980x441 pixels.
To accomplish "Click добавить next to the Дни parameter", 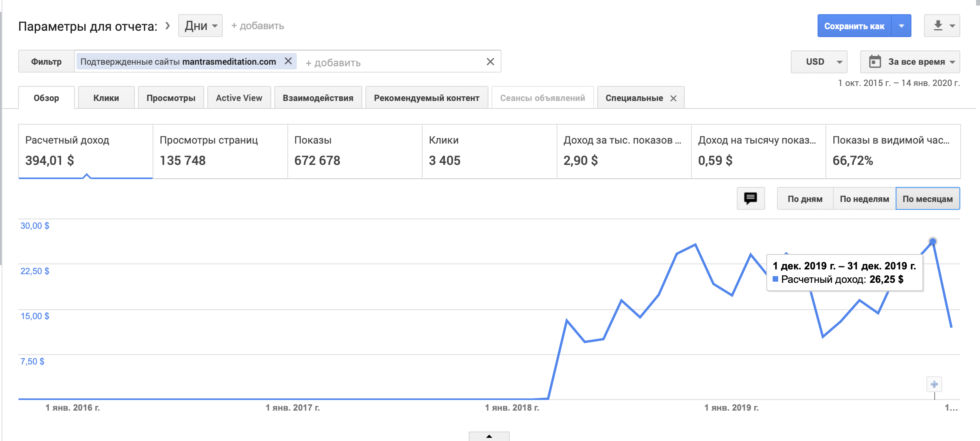I will pyautogui.click(x=257, y=26).
